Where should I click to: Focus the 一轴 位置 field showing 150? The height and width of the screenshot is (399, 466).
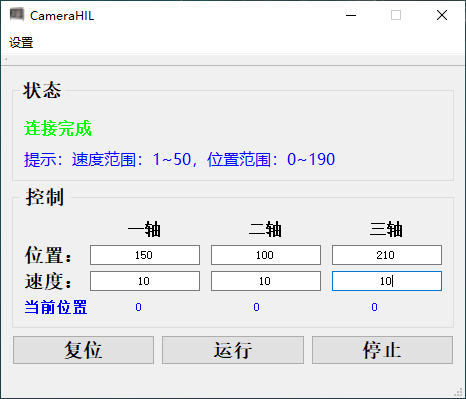click(145, 255)
